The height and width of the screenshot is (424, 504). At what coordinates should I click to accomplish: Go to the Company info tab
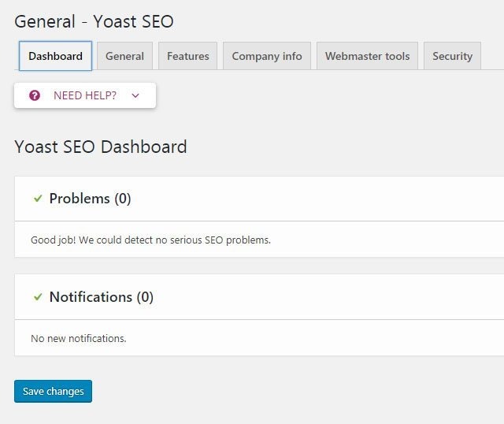(267, 56)
